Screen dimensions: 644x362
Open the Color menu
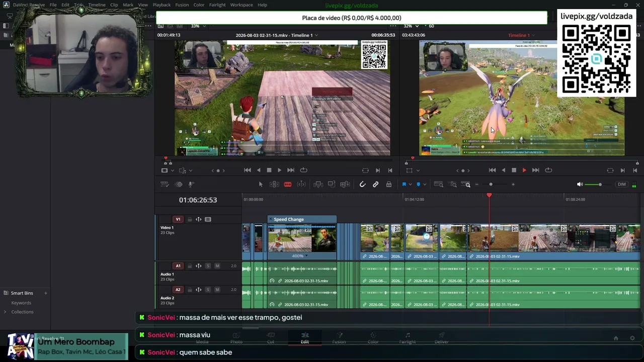pyautogui.click(x=199, y=5)
